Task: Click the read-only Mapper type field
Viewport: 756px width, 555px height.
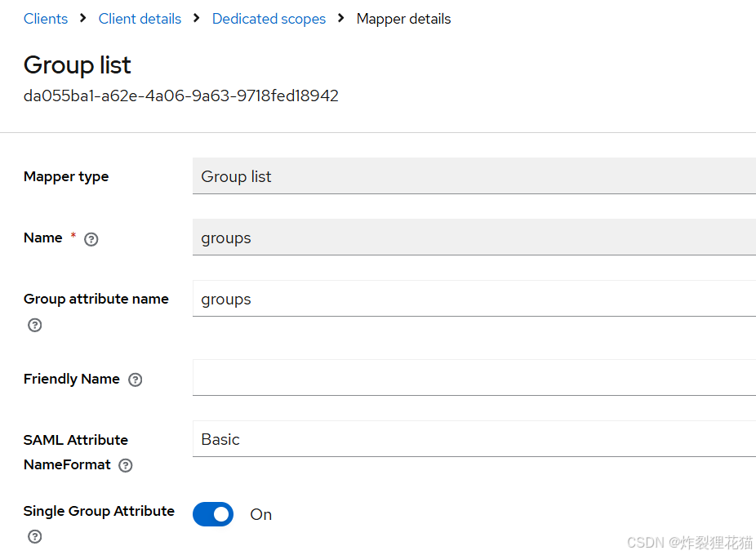Action: click(x=474, y=176)
